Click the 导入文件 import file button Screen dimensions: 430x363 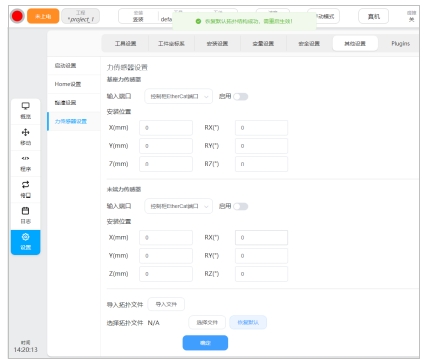(166, 304)
